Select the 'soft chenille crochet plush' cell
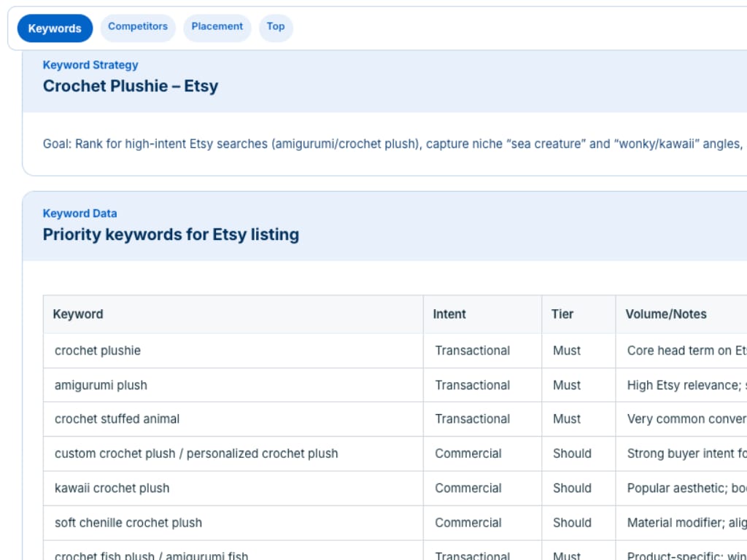 [x=128, y=523]
